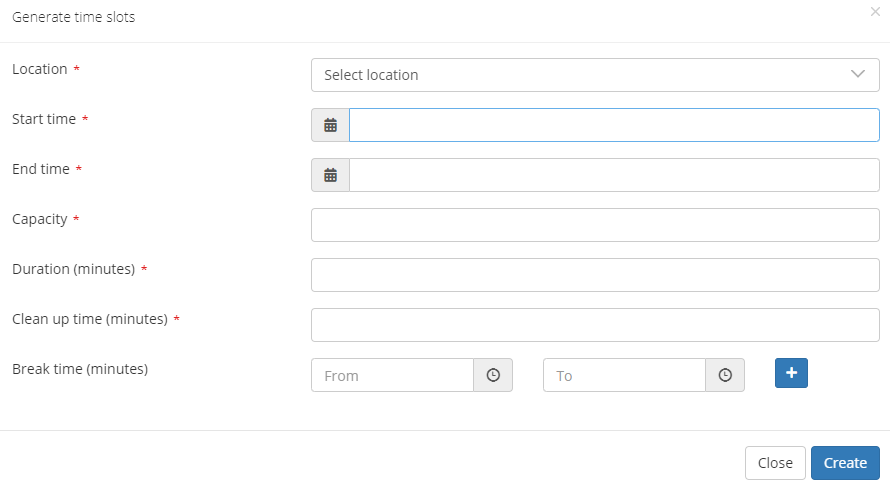Click the break time To input

click(x=624, y=375)
